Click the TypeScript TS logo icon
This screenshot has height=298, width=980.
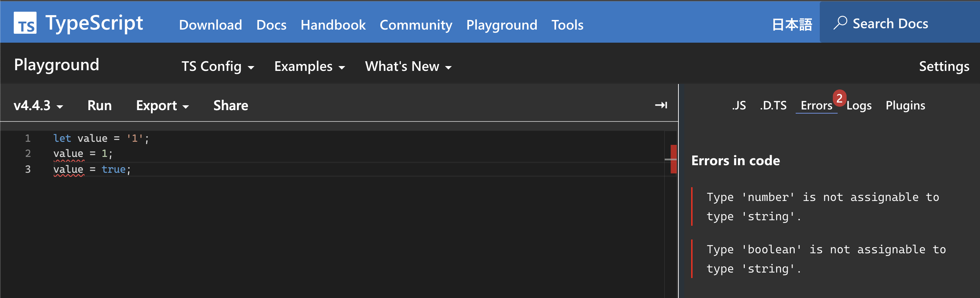click(25, 23)
